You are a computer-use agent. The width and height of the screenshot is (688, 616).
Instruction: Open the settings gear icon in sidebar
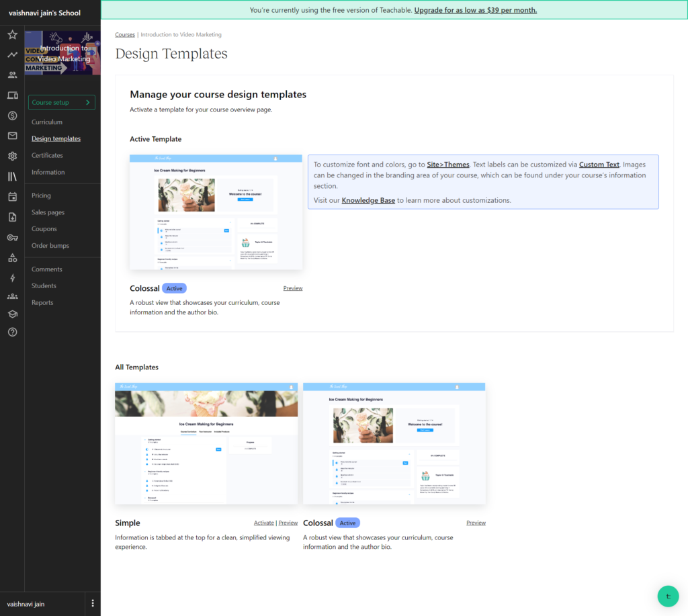(x=12, y=156)
